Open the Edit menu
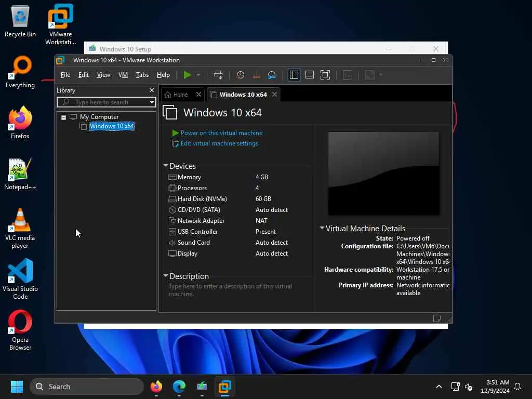 coord(84,75)
